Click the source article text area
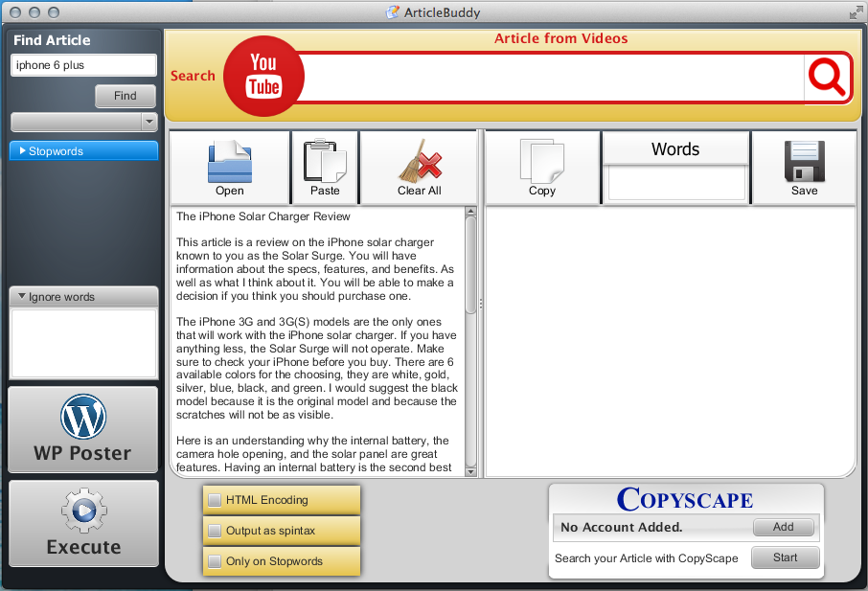 [317, 341]
